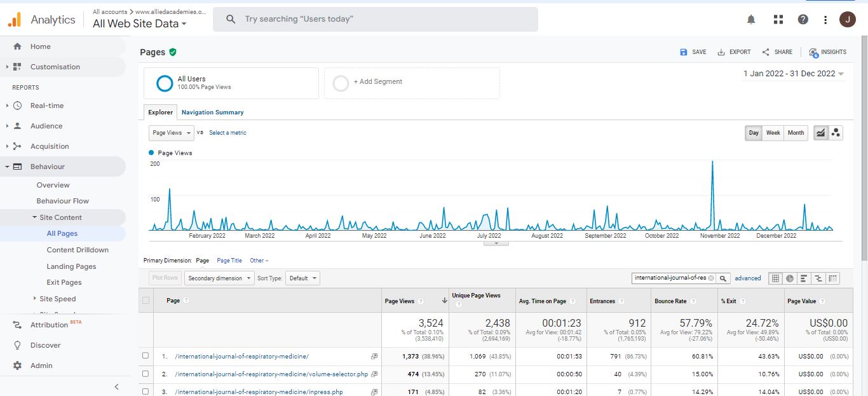Open the Secondary dimension dropdown
Image resolution: width=868 pixels, height=396 pixels.
pos(219,278)
